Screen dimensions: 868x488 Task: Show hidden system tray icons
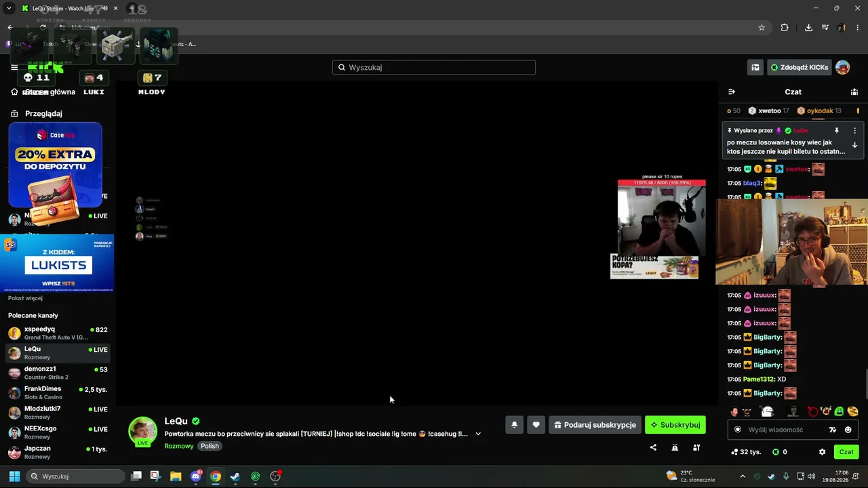(x=743, y=476)
